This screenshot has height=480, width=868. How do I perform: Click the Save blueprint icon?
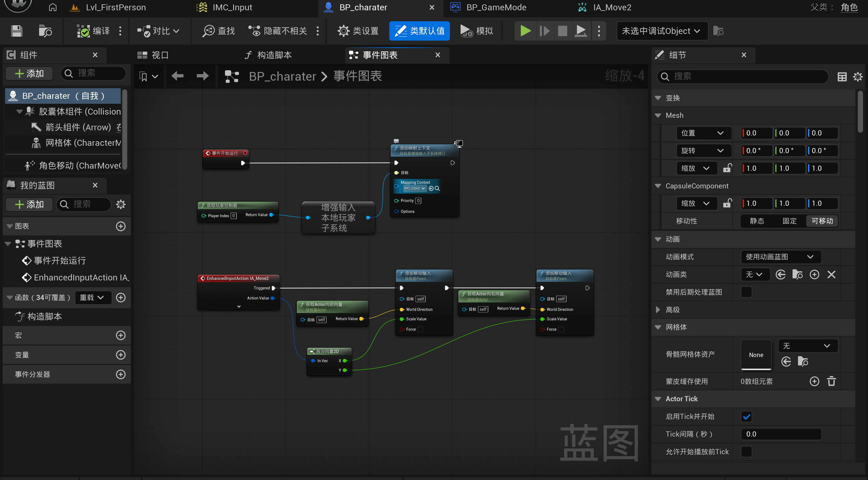[x=17, y=31]
